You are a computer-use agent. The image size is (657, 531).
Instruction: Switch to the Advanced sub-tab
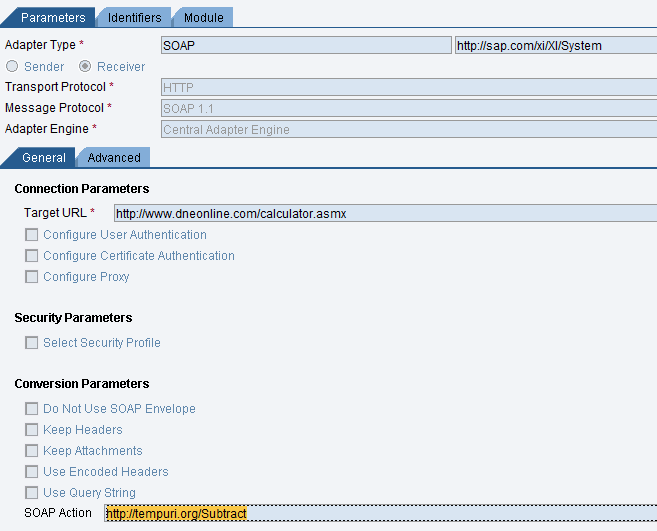[114, 158]
